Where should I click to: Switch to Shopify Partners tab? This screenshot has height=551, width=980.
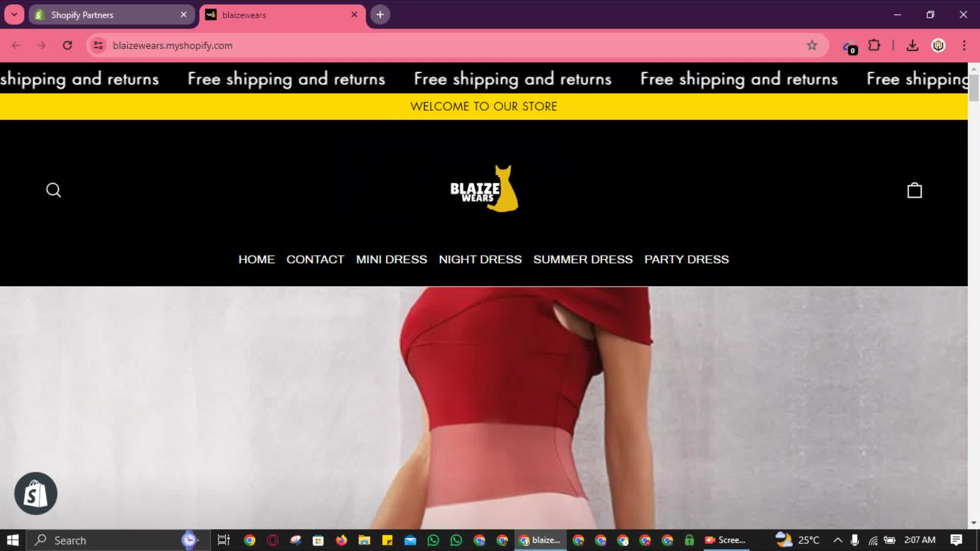click(x=110, y=15)
